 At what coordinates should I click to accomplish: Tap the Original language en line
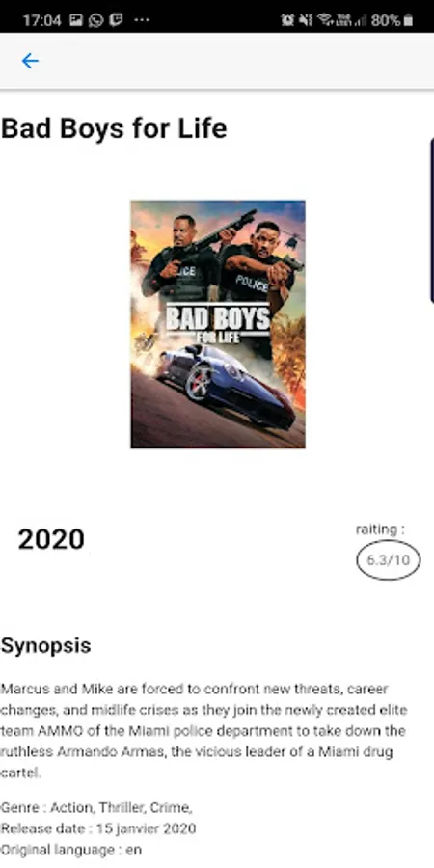click(x=70, y=850)
